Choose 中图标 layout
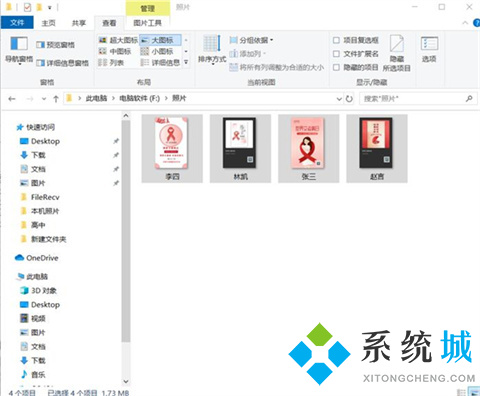 pyautogui.click(x=115, y=51)
